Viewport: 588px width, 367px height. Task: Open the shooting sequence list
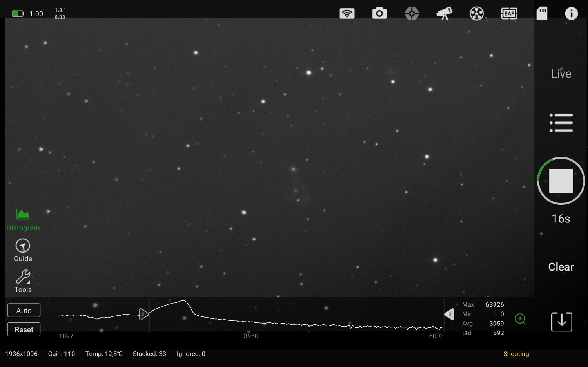click(561, 122)
